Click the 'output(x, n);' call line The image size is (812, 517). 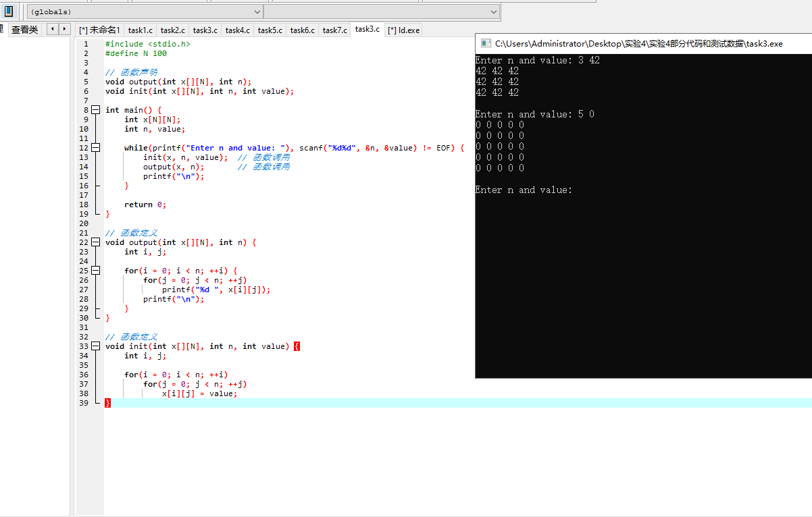(x=174, y=167)
